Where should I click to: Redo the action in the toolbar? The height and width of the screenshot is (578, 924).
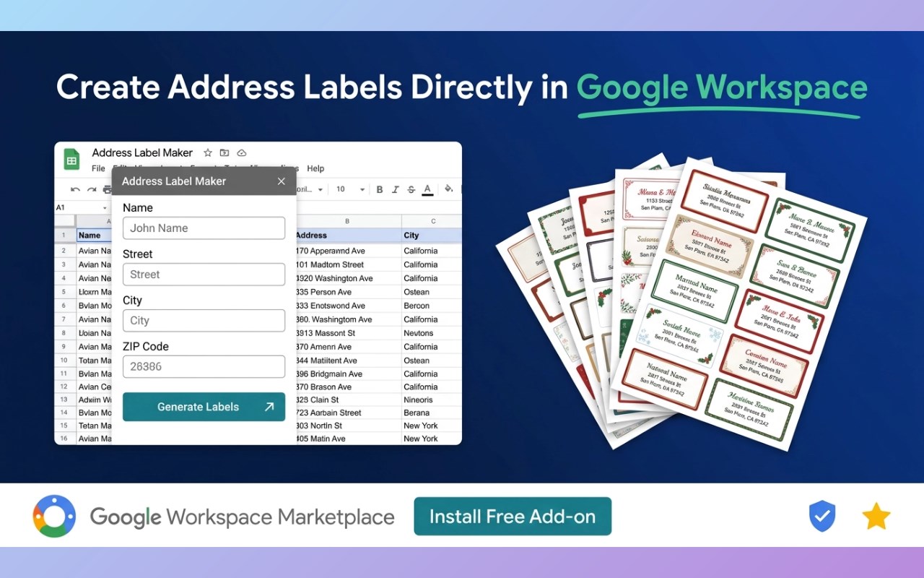click(x=92, y=189)
